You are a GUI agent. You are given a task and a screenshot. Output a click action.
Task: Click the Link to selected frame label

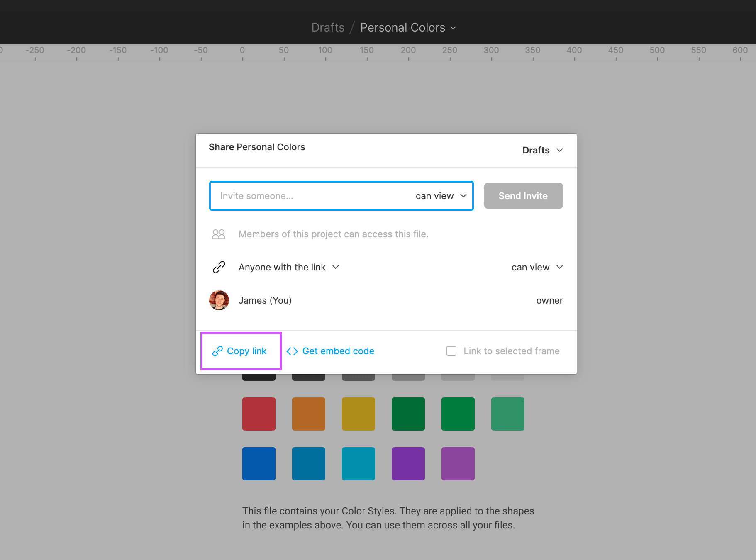coord(512,351)
